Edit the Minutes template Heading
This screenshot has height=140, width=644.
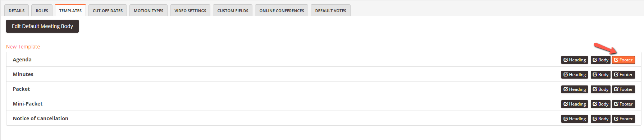click(x=575, y=75)
